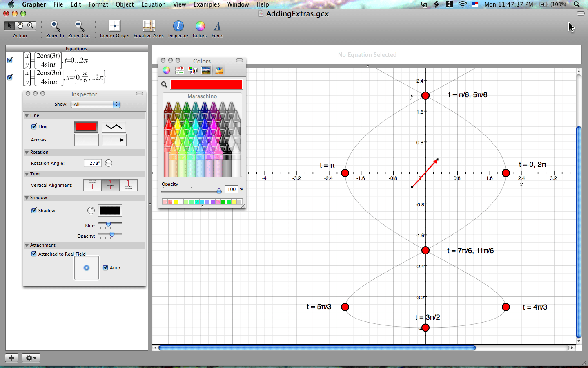
Task: Open the Show dropdown set to All
Action: 96,104
